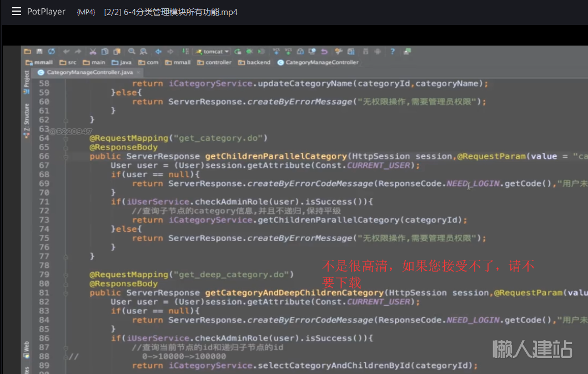The width and height of the screenshot is (588, 374).
Task: Open Settings with the wrench icon
Action: click(339, 52)
